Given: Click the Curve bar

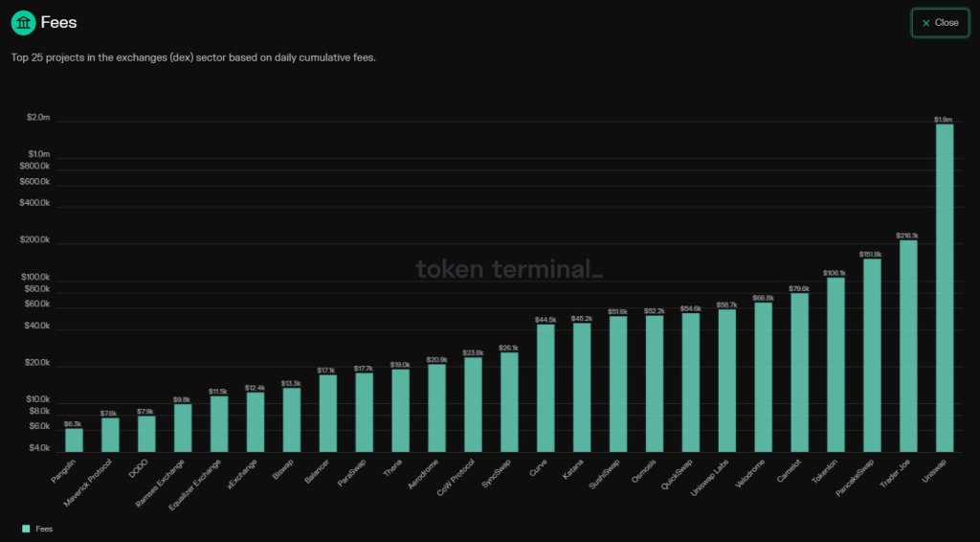Looking at the screenshot, I should 546,388.
